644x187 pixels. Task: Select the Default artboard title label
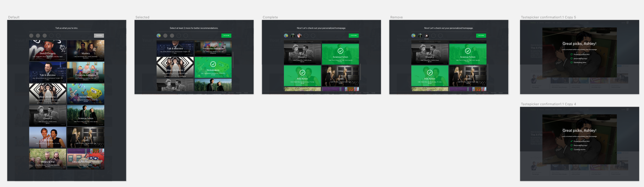[14, 17]
